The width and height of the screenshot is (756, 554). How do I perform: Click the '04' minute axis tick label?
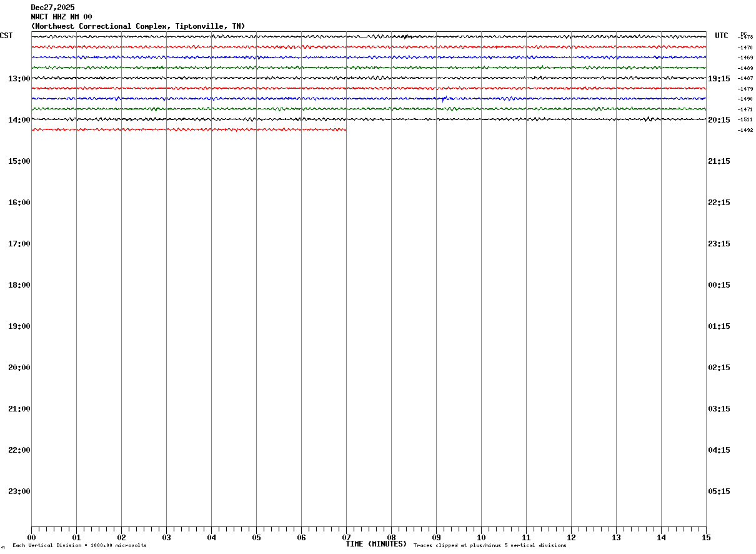point(211,538)
